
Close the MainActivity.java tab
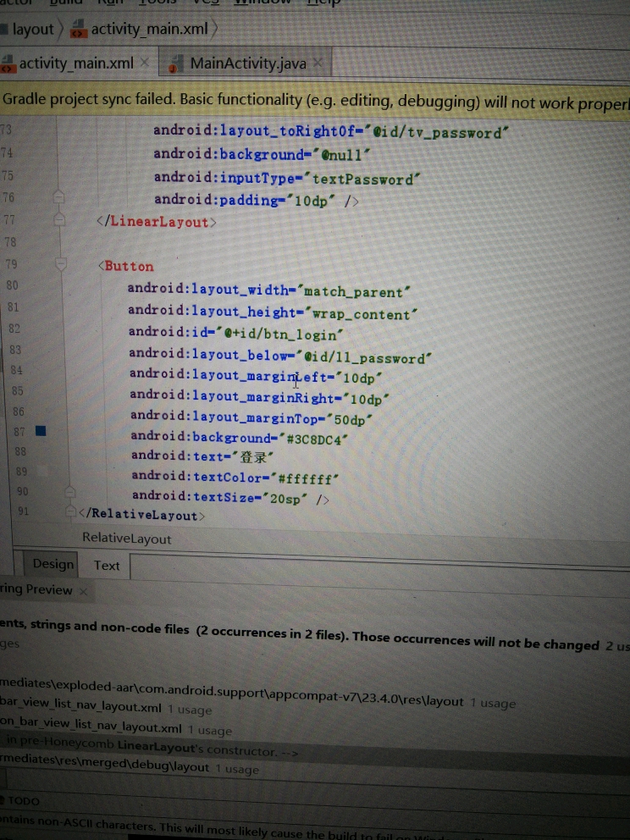point(318,64)
